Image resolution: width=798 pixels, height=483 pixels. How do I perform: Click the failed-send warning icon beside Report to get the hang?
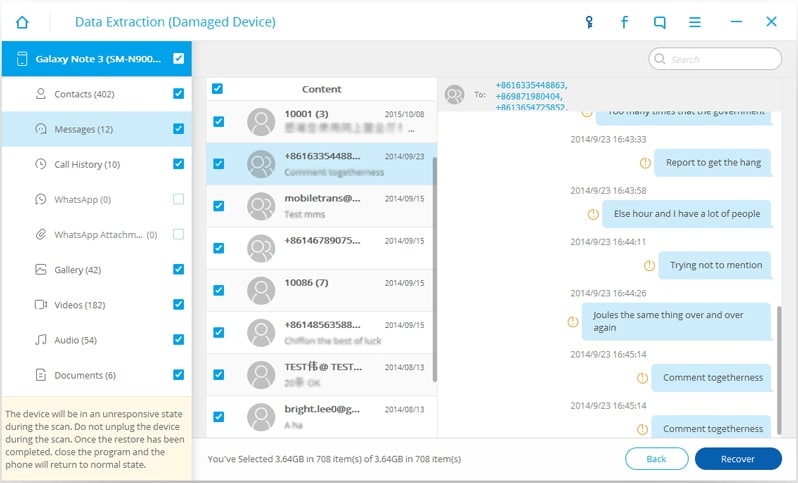point(645,163)
